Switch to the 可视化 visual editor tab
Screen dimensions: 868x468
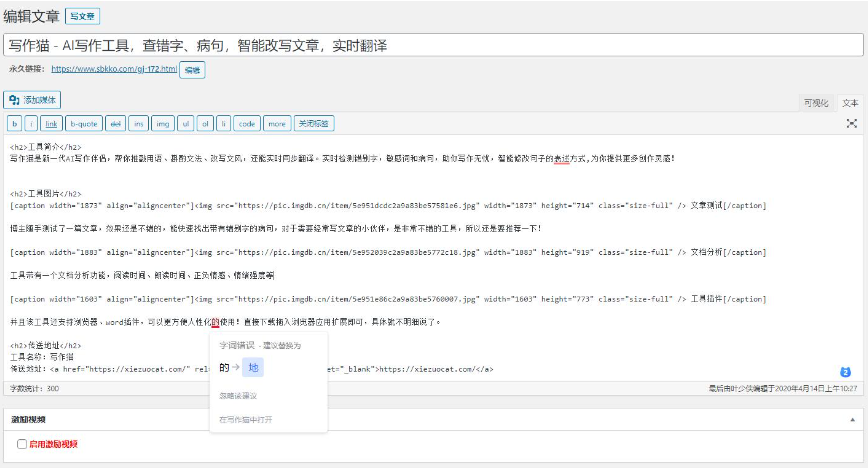[x=815, y=103]
